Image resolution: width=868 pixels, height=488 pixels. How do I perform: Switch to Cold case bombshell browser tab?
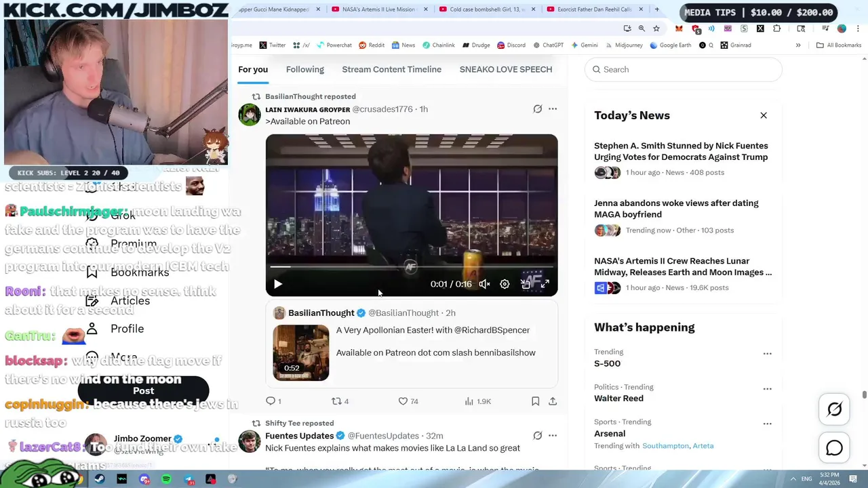(487, 9)
